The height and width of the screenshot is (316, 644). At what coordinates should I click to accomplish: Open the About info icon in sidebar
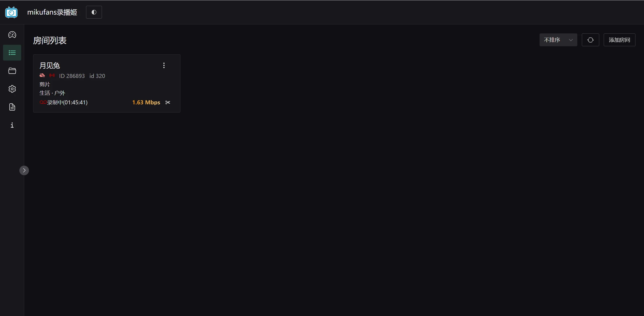coord(12,125)
